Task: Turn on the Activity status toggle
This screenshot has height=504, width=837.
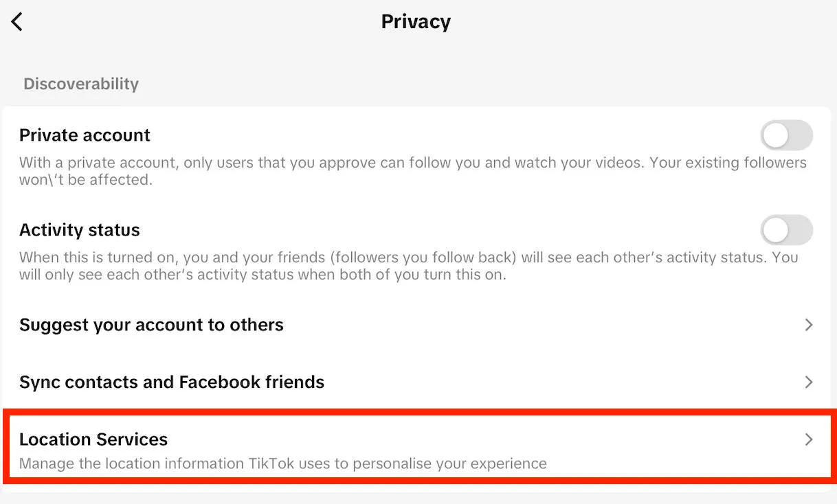Action: point(786,230)
